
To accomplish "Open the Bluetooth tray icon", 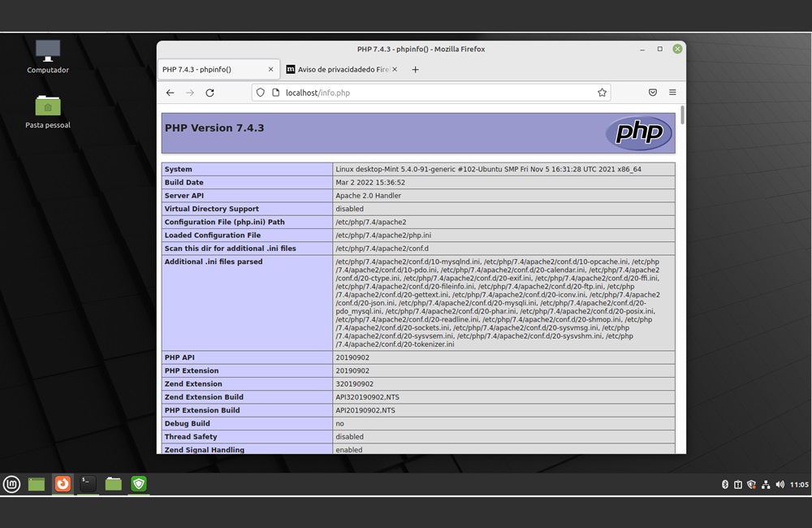I will 725,485.
